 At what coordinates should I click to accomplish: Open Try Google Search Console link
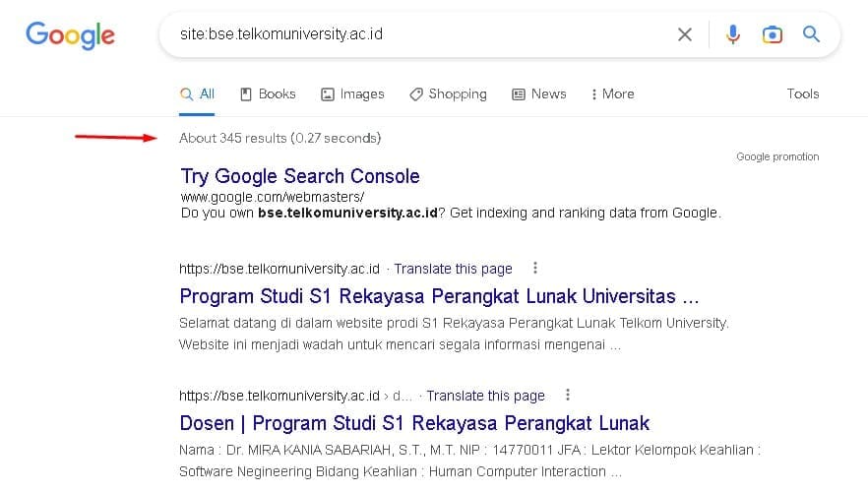(300, 176)
